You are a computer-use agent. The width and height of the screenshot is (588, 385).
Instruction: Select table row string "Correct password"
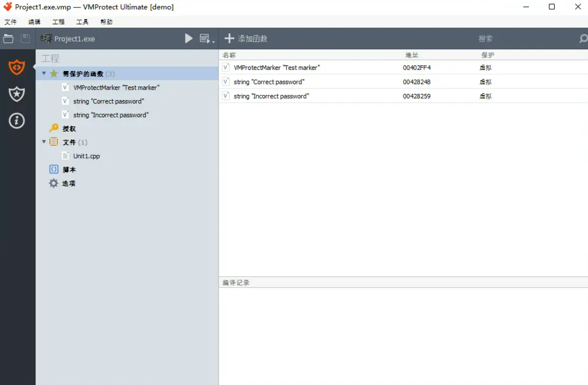(403, 82)
